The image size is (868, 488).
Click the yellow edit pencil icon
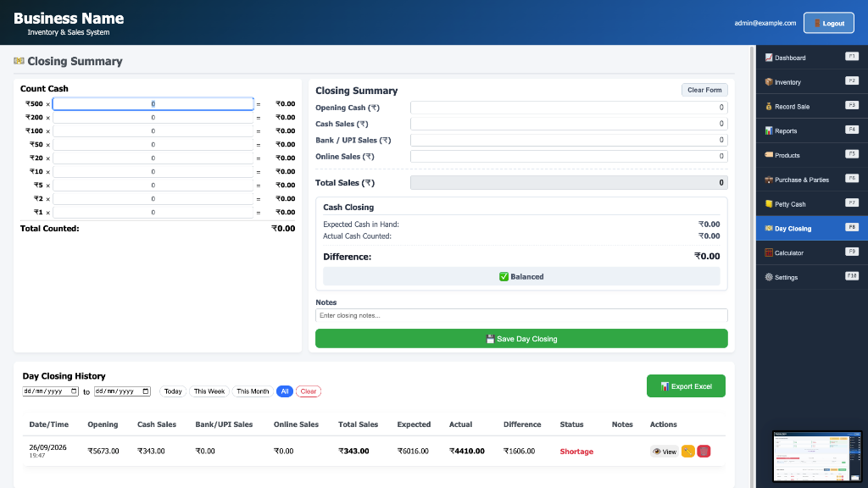point(687,452)
